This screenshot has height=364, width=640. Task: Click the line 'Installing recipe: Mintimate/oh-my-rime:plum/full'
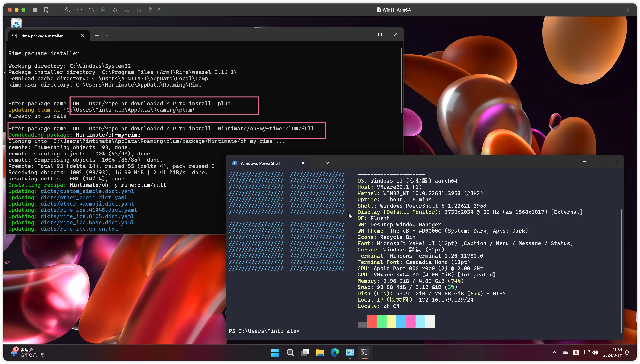tap(87, 185)
